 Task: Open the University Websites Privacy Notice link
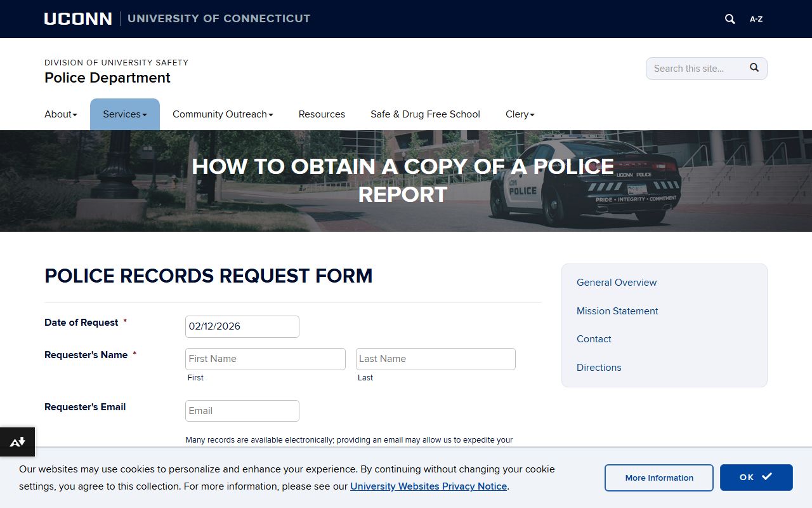click(429, 486)
